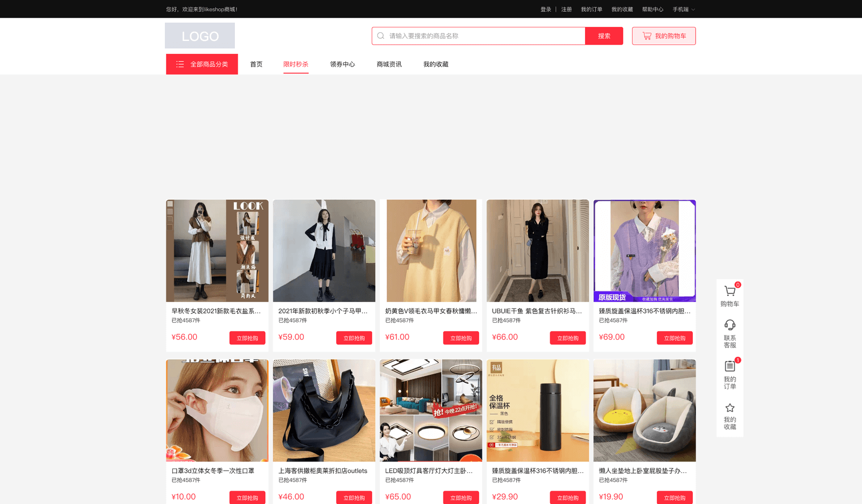Go to 商城资讯 in navigation bar
The height and width of the screenshot is (504, 862).
(389, 64)
